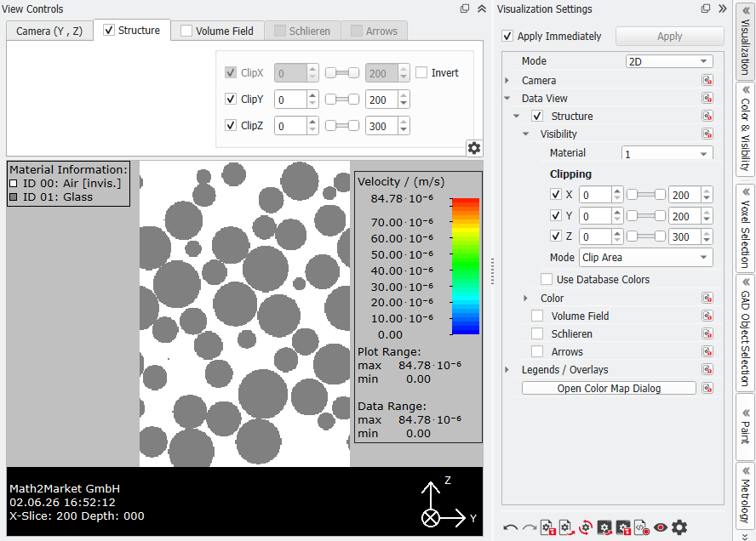Toggle the Z clipping checkbox
The height and width of the screenshot is (541, 756).
click(x=555, y=236)
